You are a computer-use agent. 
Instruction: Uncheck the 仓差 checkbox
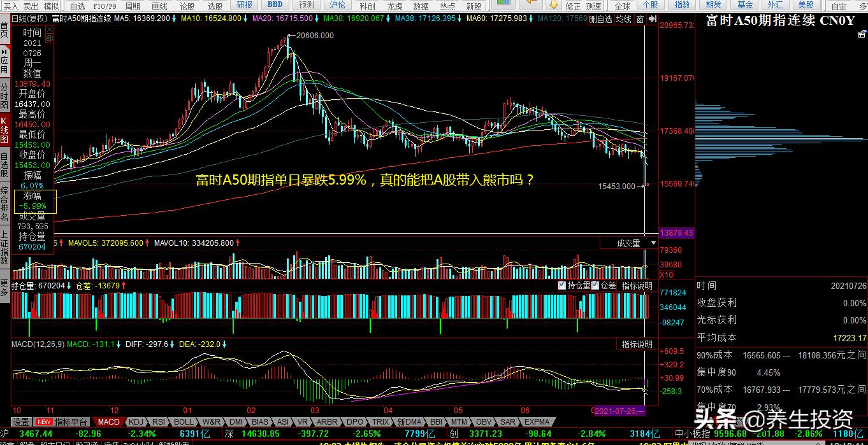pyautogui.click(x=594, y=285)
